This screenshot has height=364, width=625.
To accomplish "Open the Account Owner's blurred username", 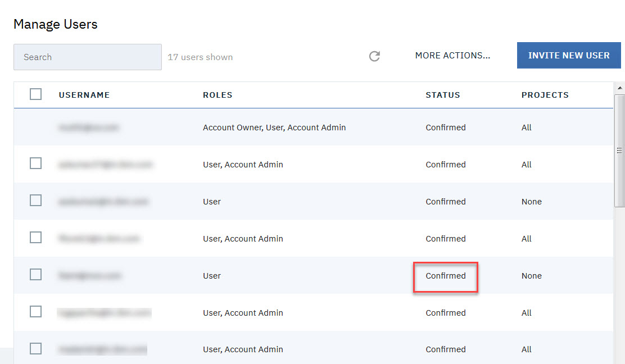I will click(x=89, y=128).
